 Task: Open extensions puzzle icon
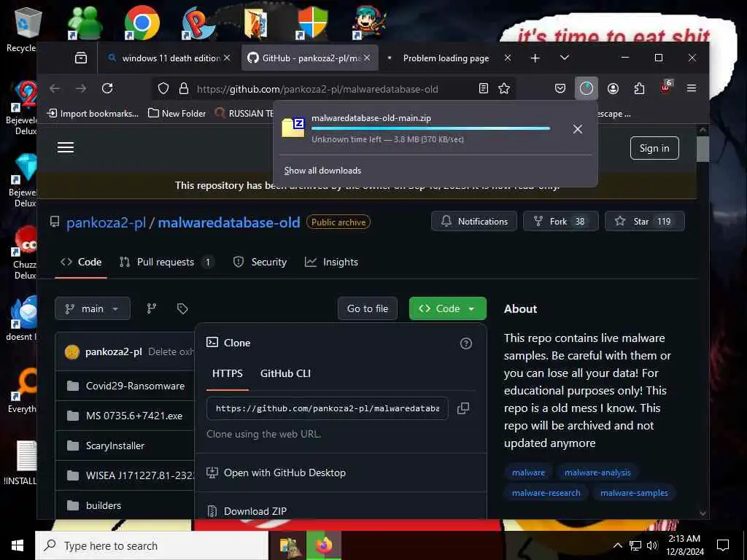click(x=639, y=88)
